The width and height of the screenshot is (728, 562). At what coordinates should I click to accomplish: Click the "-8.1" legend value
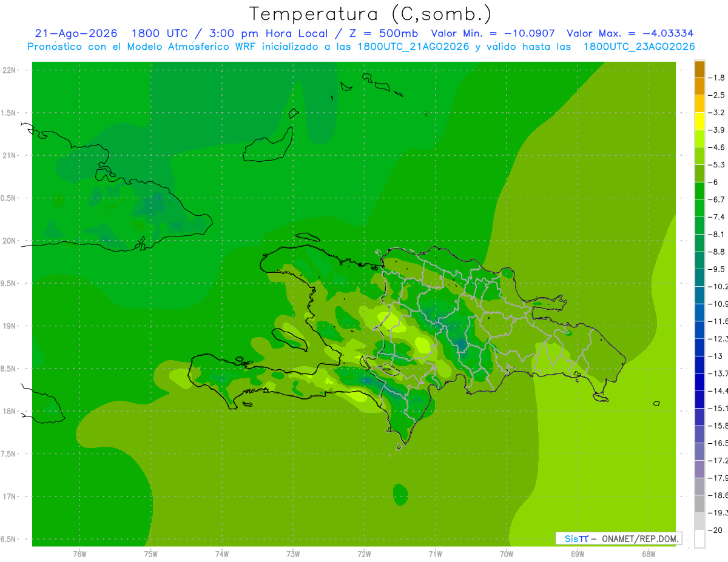[x=717, y=234]
